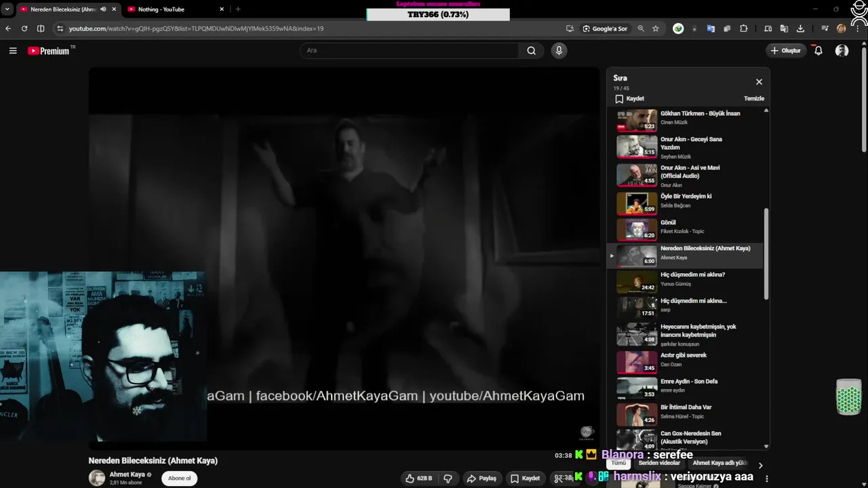Like the video with thumbs up
The height and width of the screenshot is (488, 868).
coord(418,479)
